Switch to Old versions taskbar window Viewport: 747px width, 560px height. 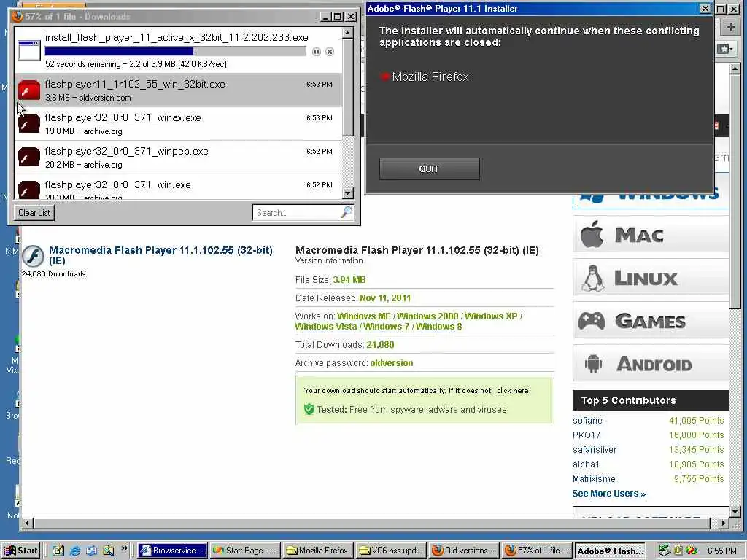(464, 551)
